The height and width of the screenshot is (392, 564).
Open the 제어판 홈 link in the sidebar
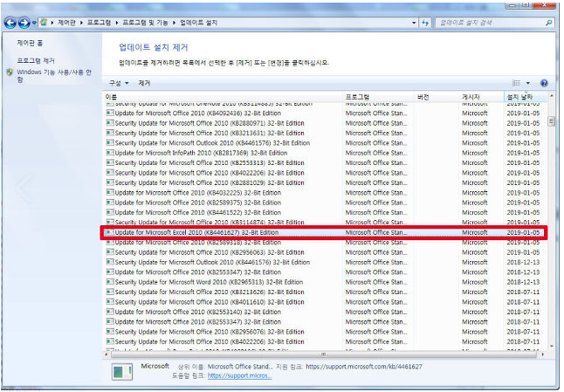(x=30, y=43)
